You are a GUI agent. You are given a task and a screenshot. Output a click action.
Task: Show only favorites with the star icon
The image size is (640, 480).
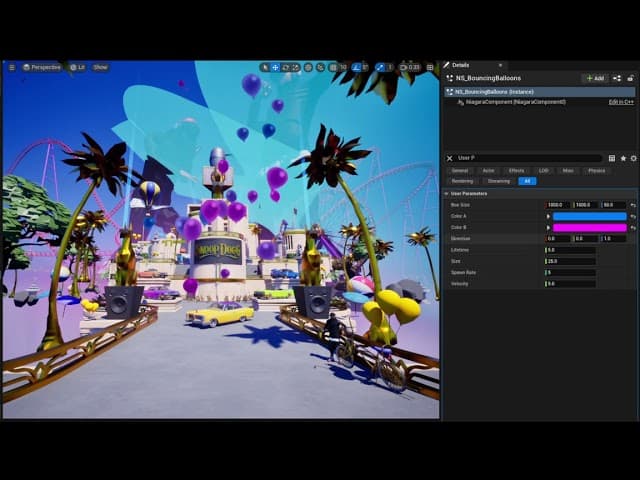click(622, 158)
